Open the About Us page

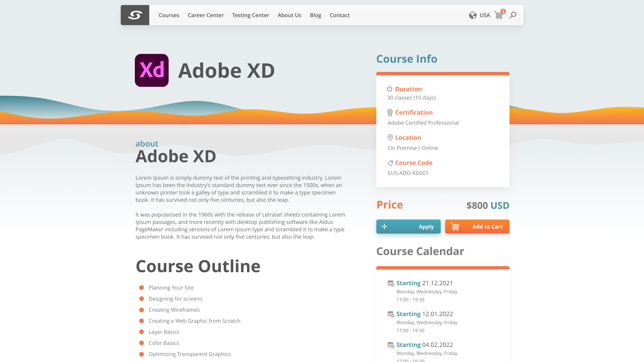click(289, 15)
